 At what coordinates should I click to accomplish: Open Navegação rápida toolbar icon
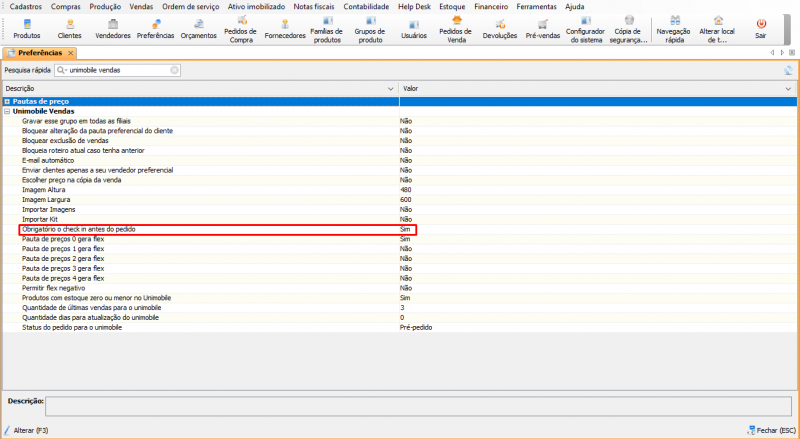coord(674,29)
